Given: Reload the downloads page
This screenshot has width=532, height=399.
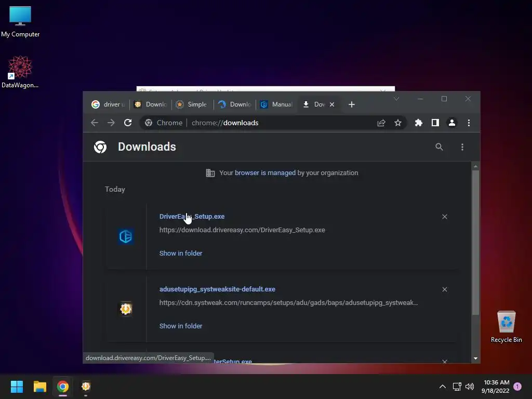Looking at the screenshot, I should [x=128, y=123].
